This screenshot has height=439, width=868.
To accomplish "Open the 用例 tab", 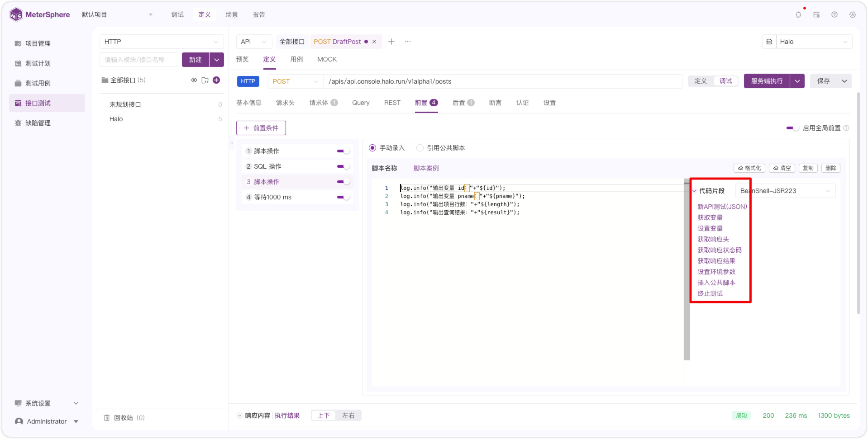I will click(x=296, y=59).
